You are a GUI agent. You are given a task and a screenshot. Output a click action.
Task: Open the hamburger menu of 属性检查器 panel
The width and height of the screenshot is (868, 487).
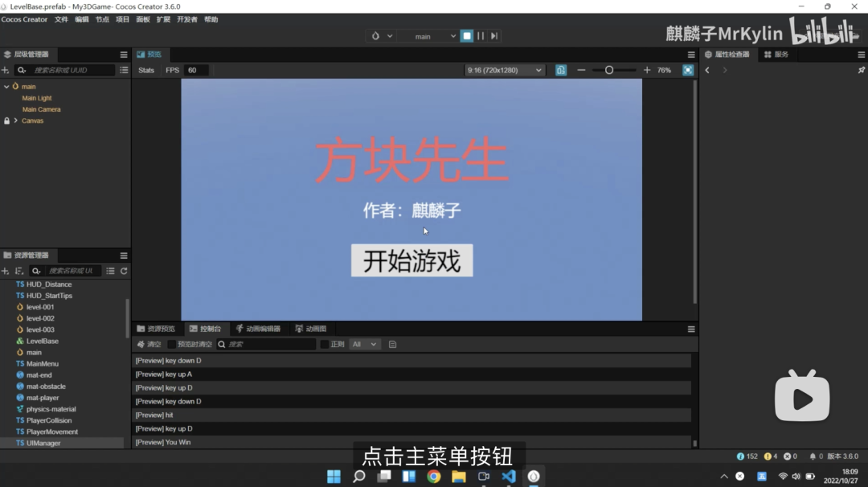pos(860,54)
